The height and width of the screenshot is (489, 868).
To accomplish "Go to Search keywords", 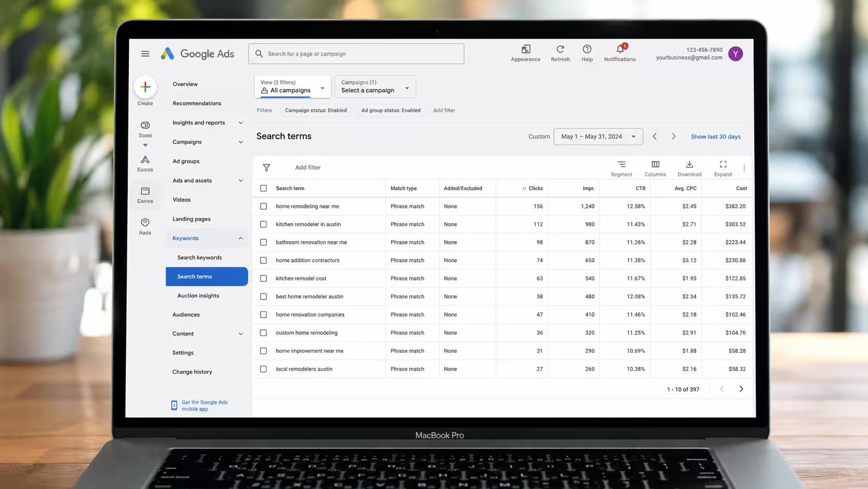I will pyautogui.click(x=199, y=257).
